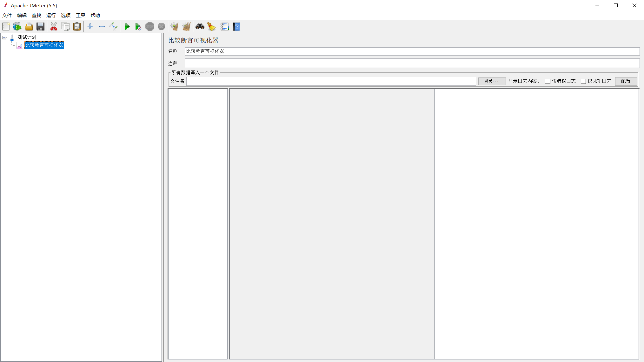The height and width of the screenshot is (362, 644).
Task: Click the 名称 input field
Action: [412, 51]
